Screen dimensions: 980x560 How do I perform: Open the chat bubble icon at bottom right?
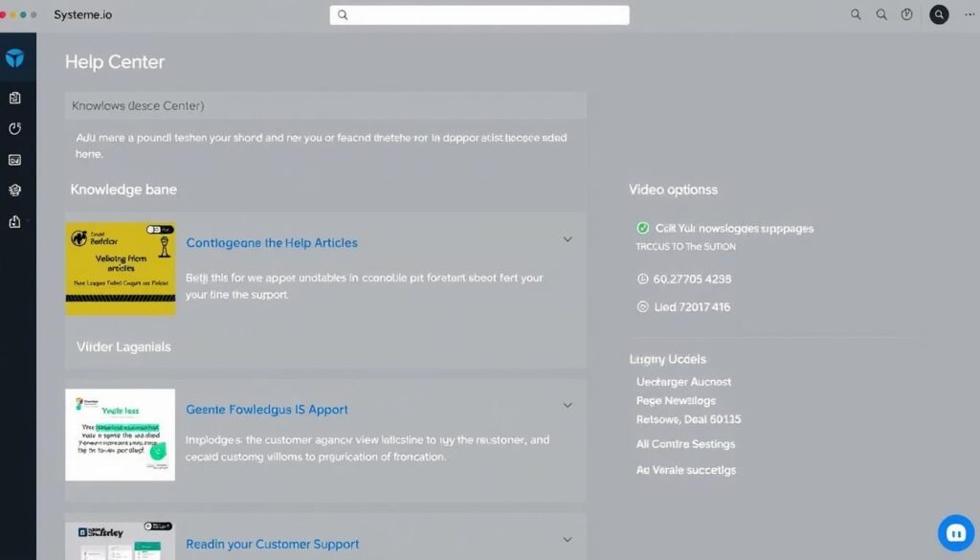[955, 532]
